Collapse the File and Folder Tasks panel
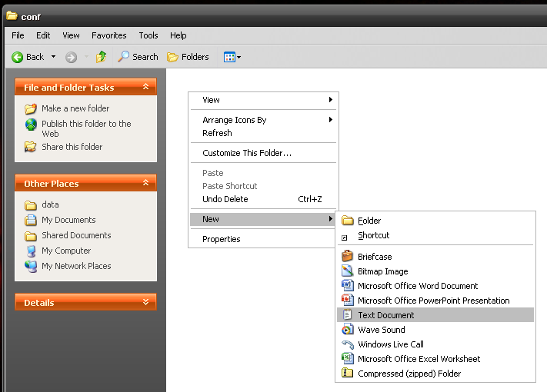 click(145, 88)
